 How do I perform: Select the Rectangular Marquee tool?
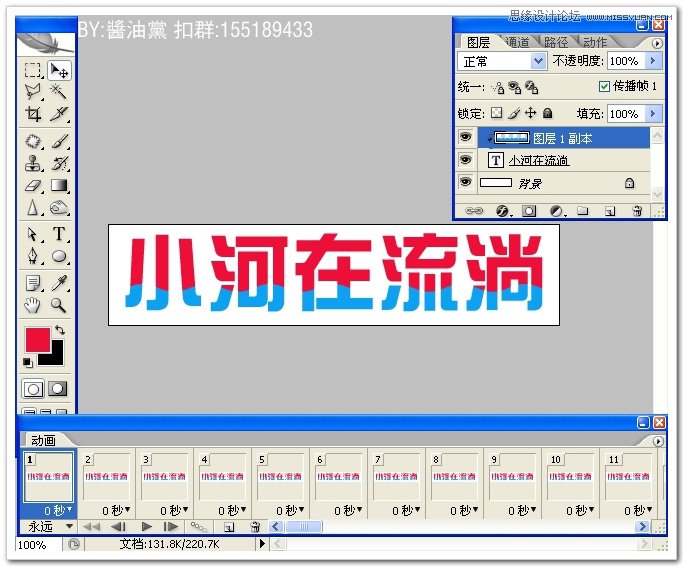pyautogui.click(x=33, y=70)
